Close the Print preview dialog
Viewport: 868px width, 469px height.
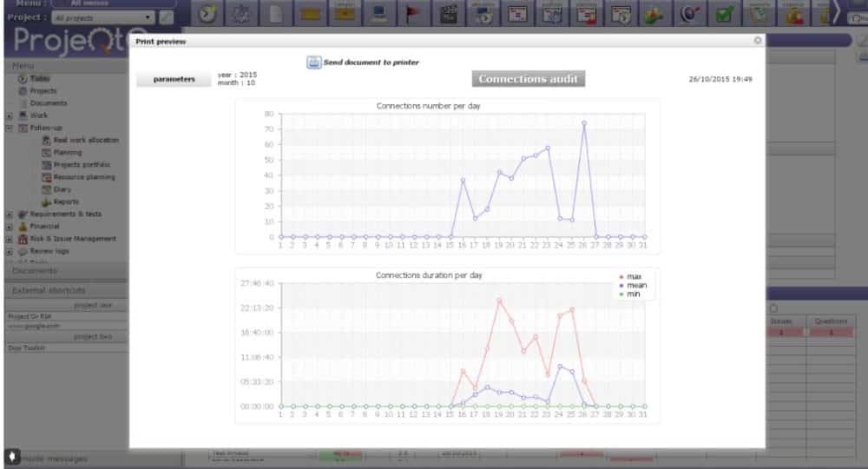coord(758,40)
